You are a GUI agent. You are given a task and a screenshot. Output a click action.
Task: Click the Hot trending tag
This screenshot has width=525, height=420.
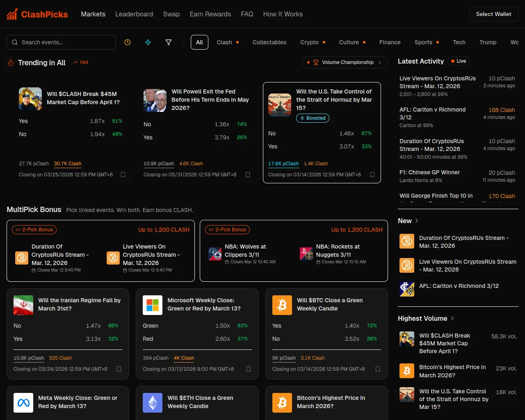click(x=80, y=62)
